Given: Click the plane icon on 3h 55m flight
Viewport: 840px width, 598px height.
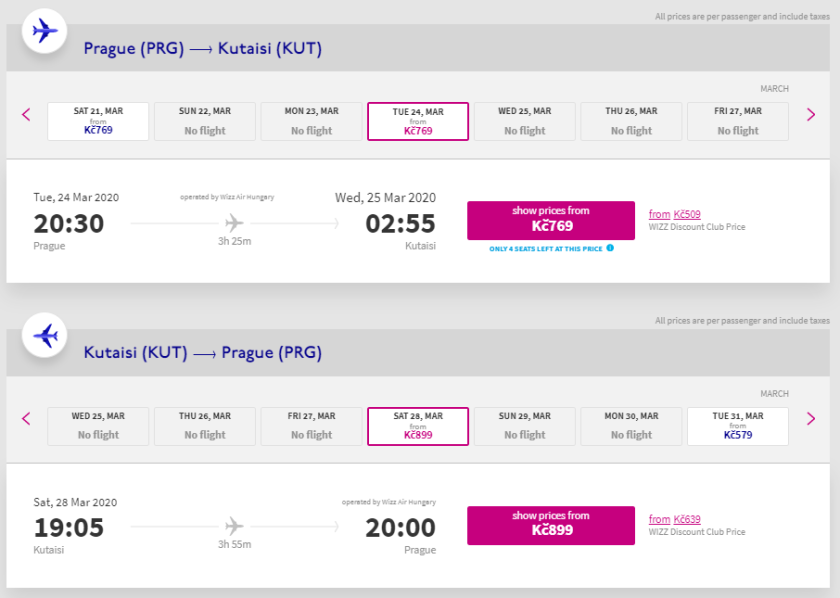Looking at the screenshot, I should 235,526.
